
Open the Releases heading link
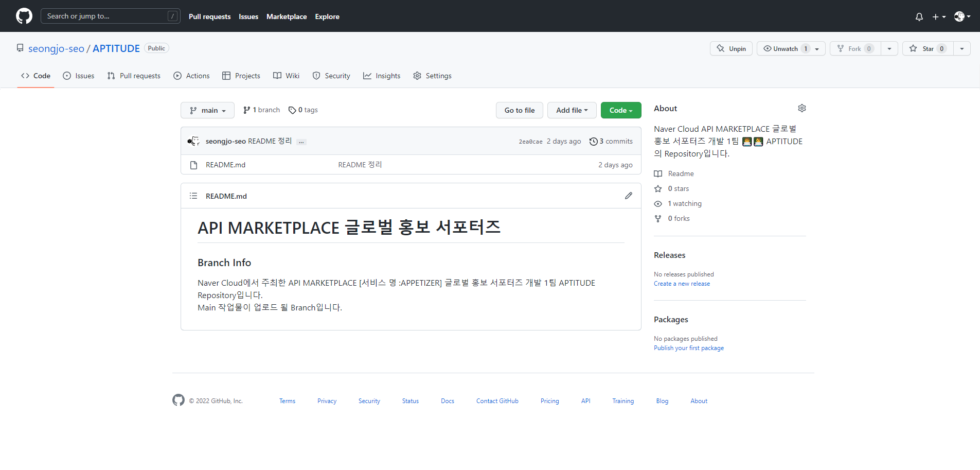click(x=669, y=255)
